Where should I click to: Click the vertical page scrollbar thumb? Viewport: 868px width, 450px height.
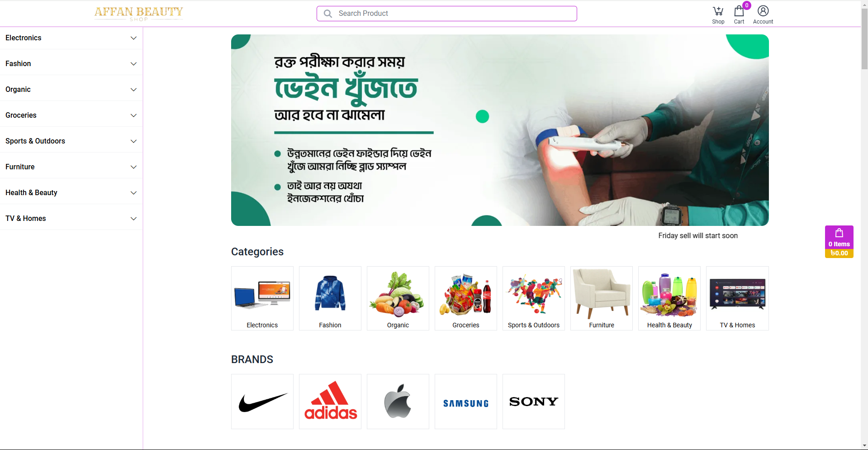coord(864,39)
